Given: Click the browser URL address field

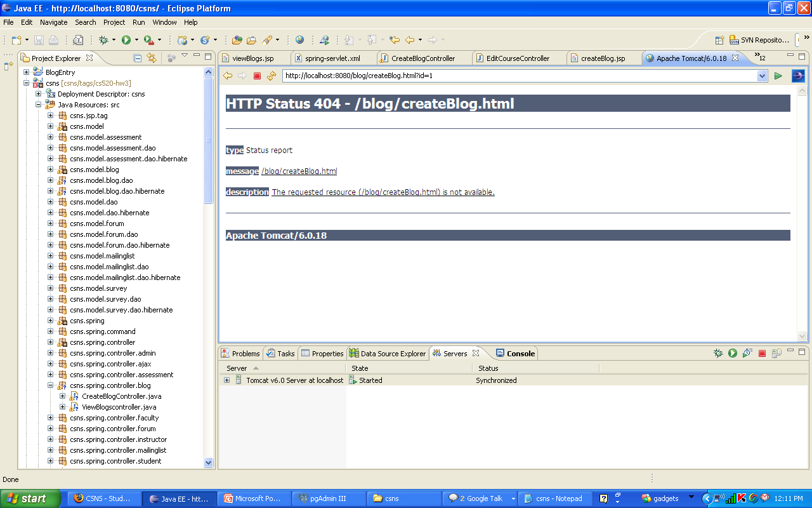Looking at the screenshot, I should (519, 76).
